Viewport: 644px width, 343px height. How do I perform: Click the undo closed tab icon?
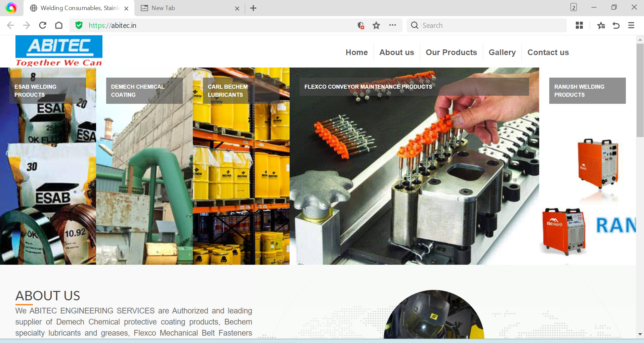click(x=616, y=26)
